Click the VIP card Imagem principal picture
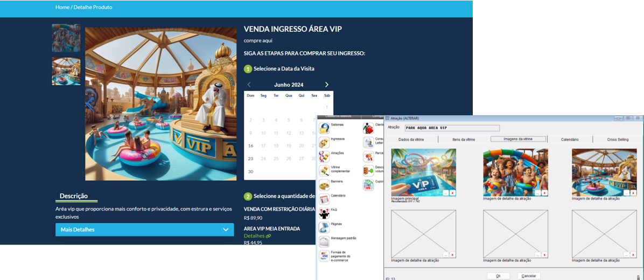Screen dimensions: 644x280 (423, 172)
